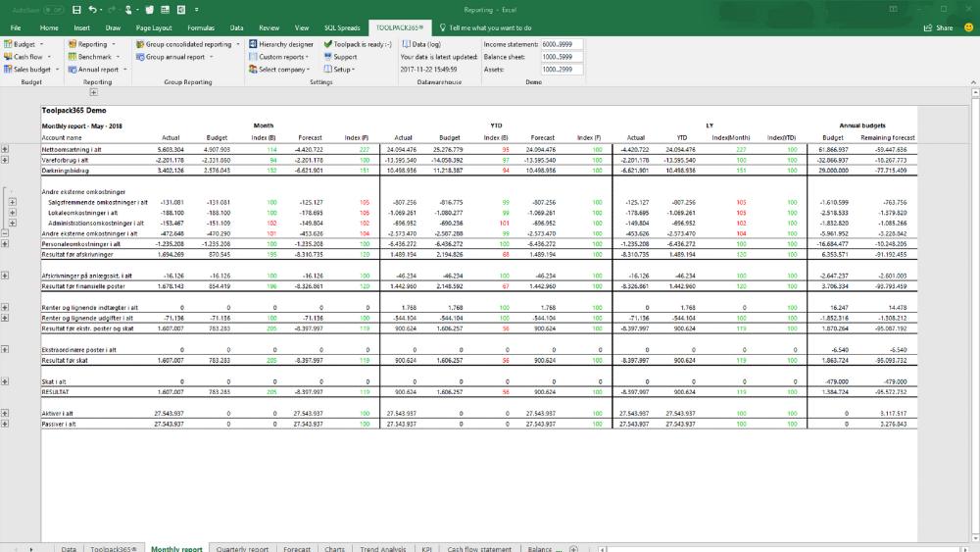Screen dimensions: 980x552
Task: Click the Support icon in Settings
Action: (345, 57)
